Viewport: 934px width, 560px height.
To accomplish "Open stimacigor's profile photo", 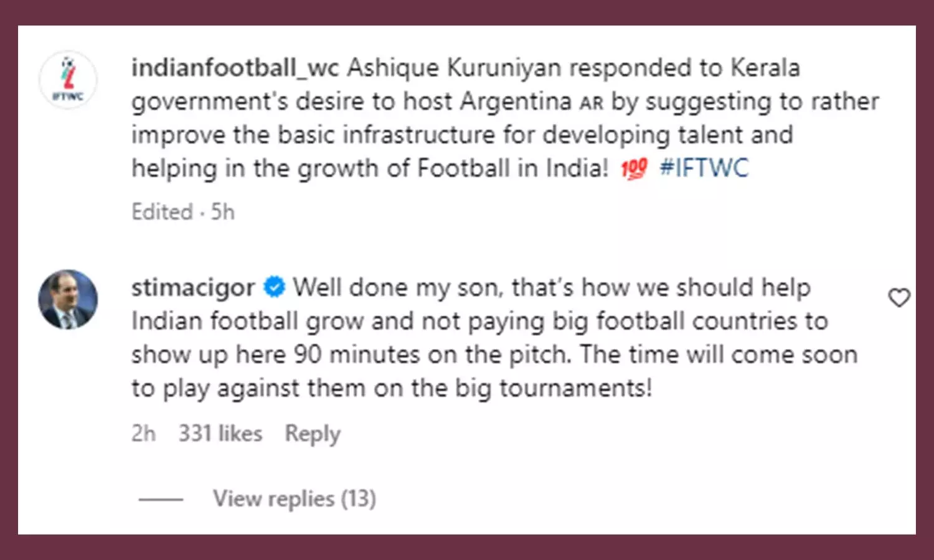I will coord(68,299).
